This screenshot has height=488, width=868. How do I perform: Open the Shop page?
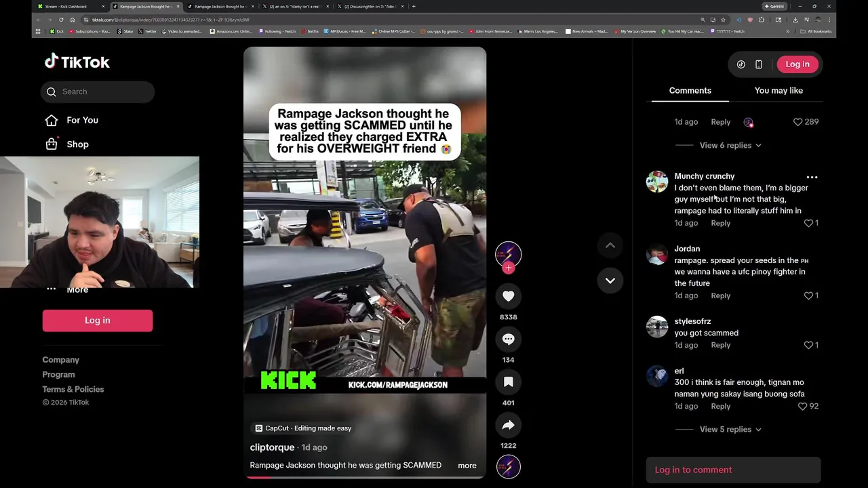click(77, 144)
